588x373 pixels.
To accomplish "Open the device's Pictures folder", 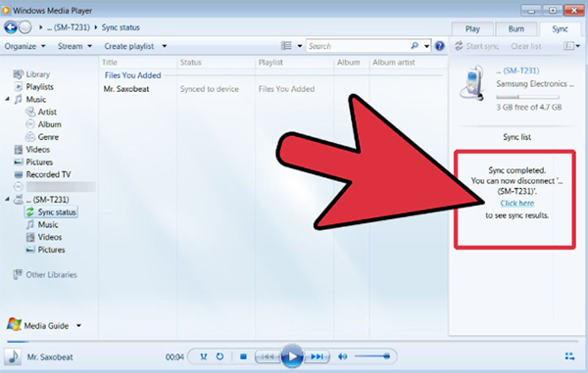I will (45, 250).
